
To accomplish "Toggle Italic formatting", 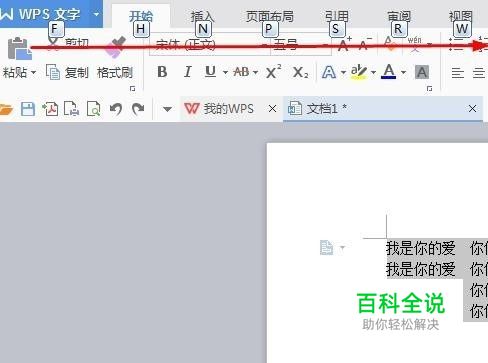I will (188, 72).
